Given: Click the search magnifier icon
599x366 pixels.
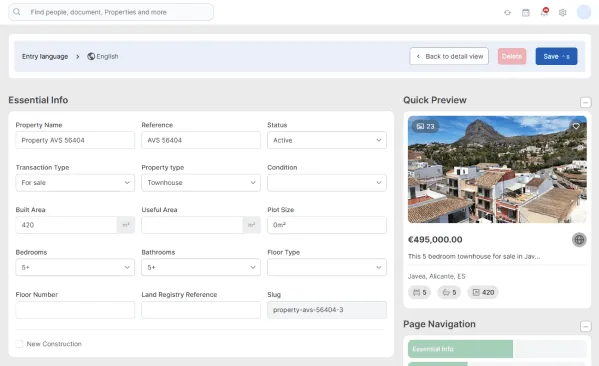Looking at the screenshot, I should click(16, 12).
